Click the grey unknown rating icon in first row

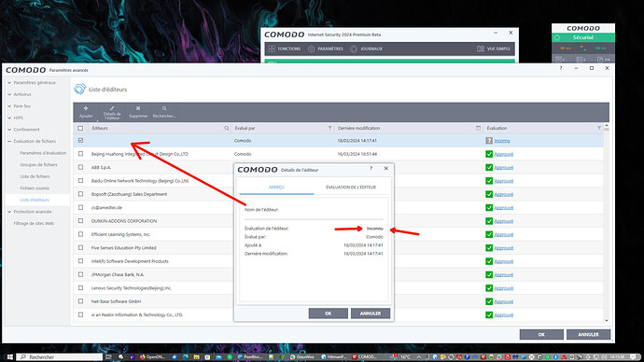(x=489, y=140)
